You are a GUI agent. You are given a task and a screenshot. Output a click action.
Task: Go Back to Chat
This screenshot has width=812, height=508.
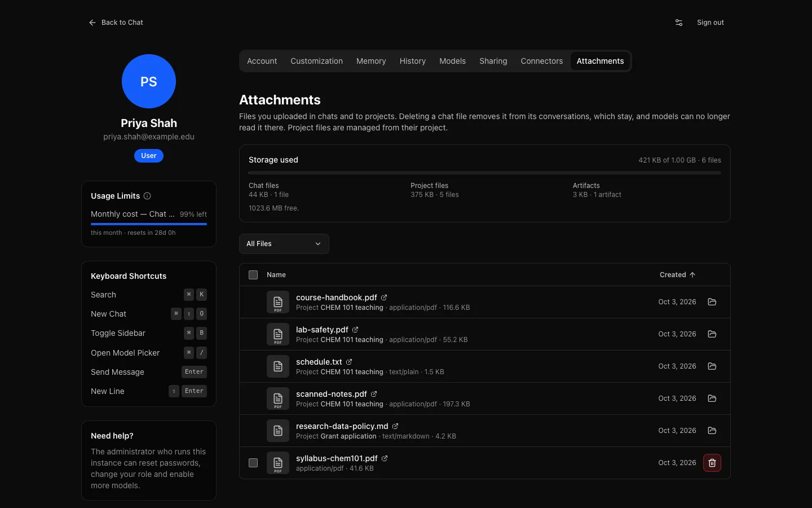tap(116, 23)
